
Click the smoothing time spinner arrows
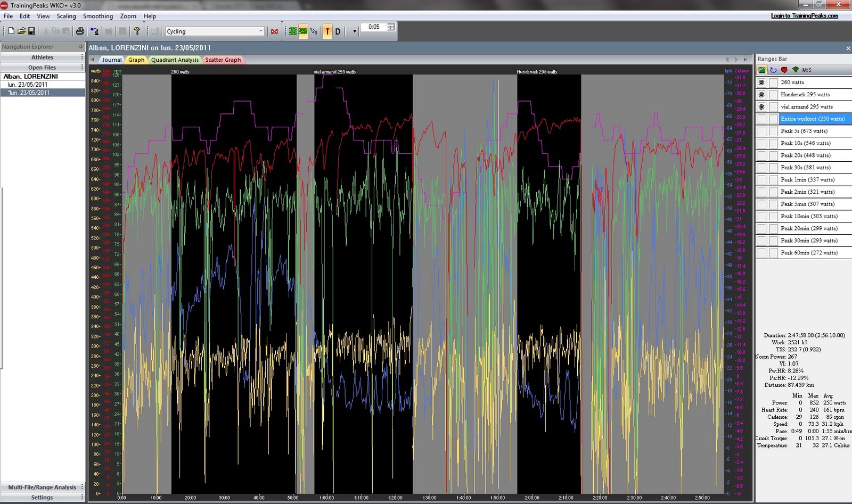pos(391,27)
